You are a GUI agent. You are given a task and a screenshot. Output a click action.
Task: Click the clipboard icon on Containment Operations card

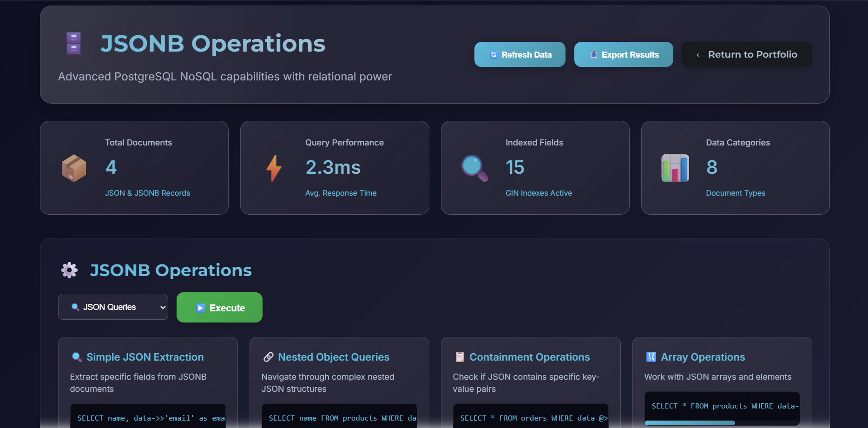[460, 356]
